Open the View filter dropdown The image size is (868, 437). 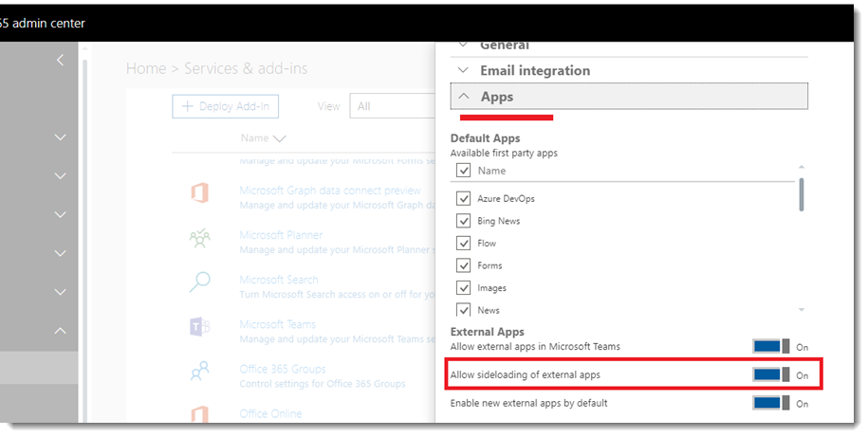click(394, 106)
